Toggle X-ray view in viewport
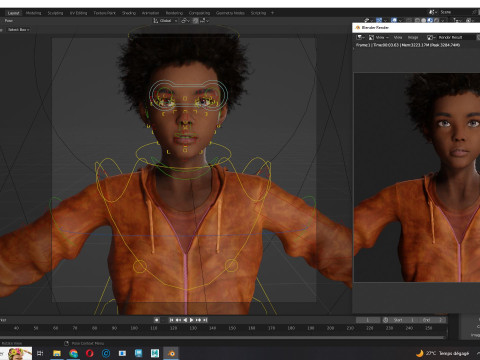480x360 pixels. tap(409, 20)
